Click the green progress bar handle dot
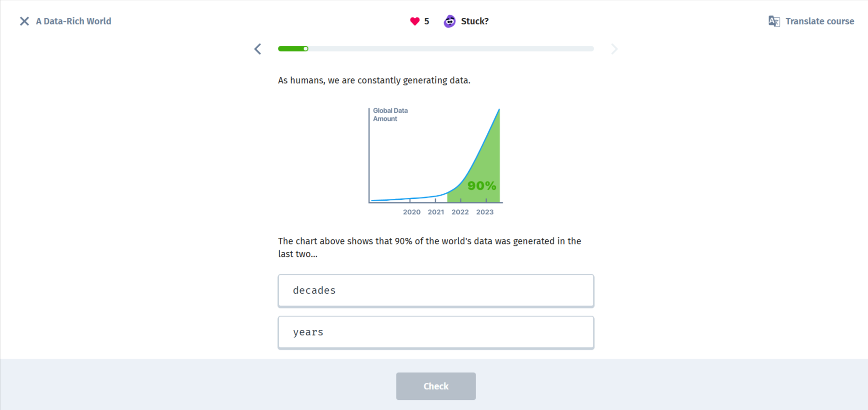This screenshot has width=868, height=410. 306,49
